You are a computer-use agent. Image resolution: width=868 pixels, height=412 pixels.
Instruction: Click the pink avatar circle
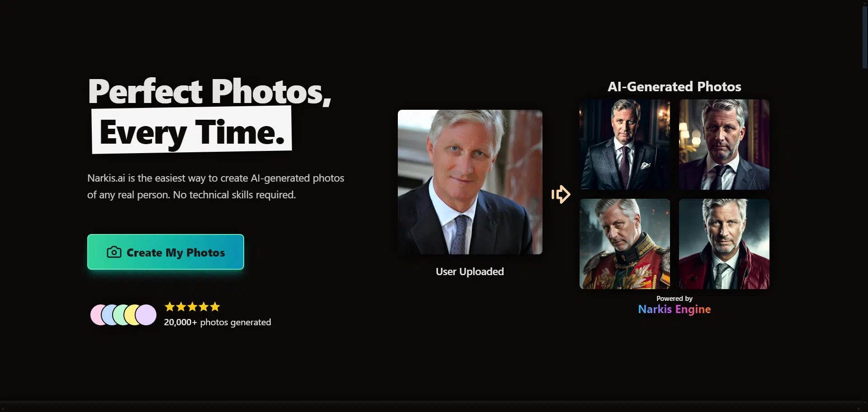(x=96, y=315)
